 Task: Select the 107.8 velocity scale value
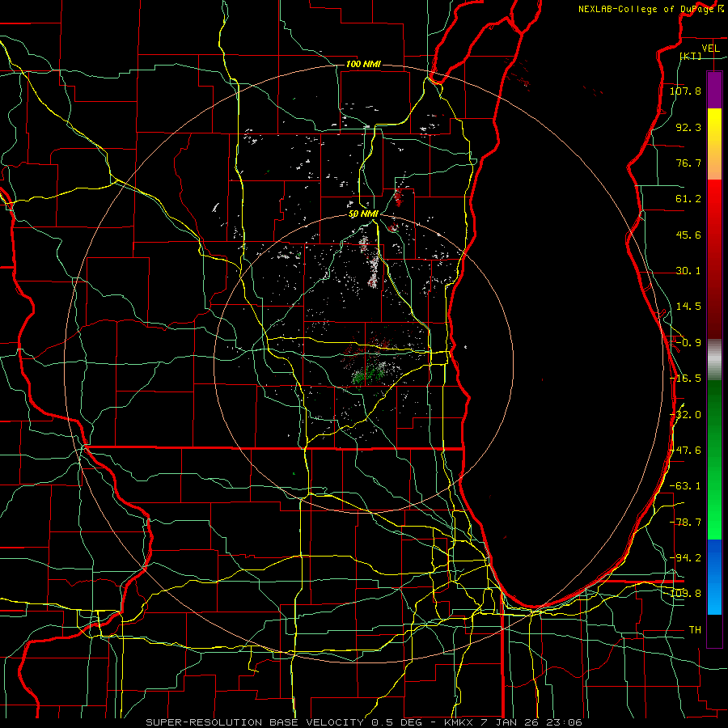pos(685,91)
